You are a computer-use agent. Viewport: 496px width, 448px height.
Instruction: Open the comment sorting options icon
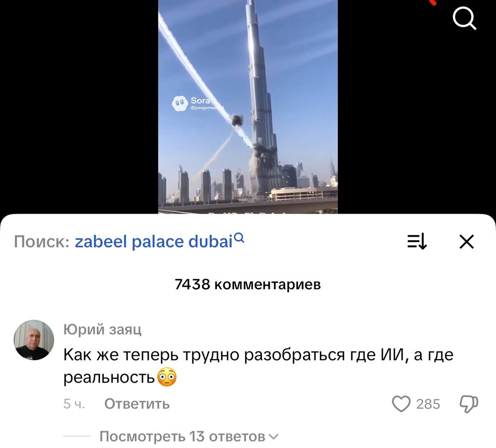[417, 241]
